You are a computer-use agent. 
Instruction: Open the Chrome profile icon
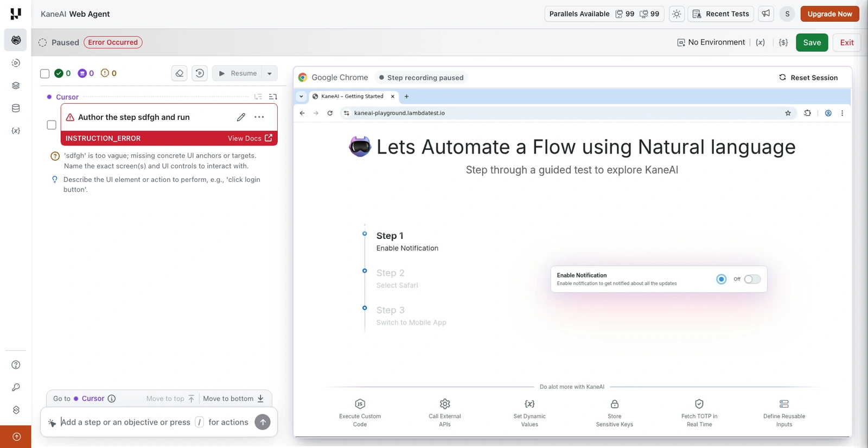[828, 113]
